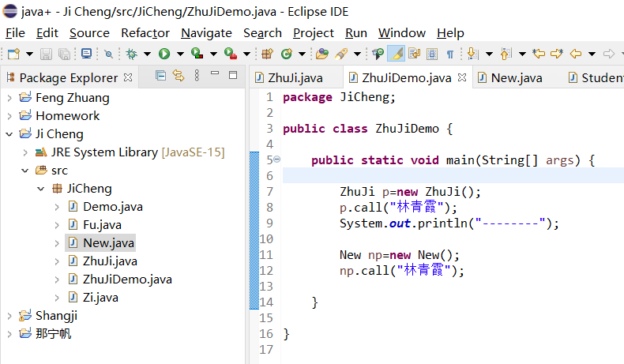Image resolution: width=624 pixels, height=364 pixels.
Task: Collapse the Ji Cheng project
Action: point(9,134)
